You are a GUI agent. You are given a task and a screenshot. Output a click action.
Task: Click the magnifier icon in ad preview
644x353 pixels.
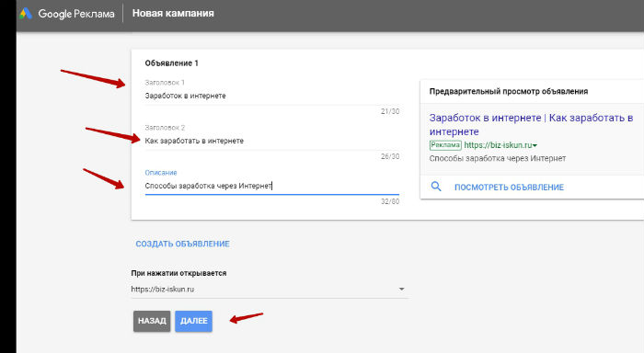coord(436,187)
